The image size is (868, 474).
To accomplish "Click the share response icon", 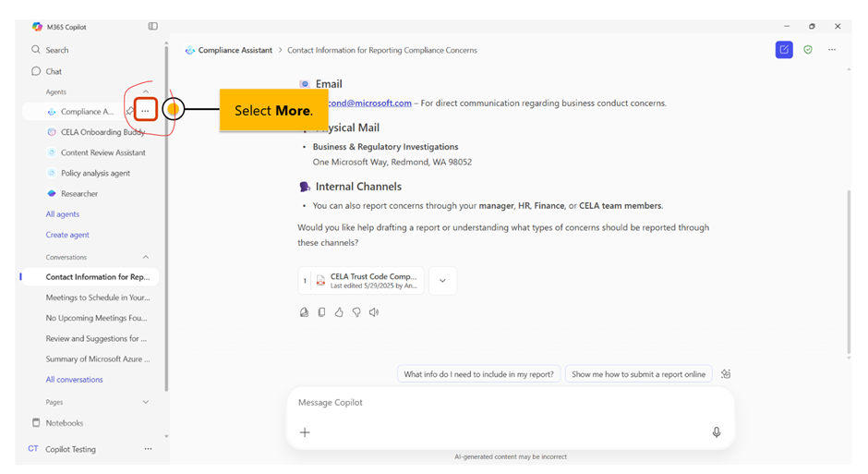I will pos(304,312).
